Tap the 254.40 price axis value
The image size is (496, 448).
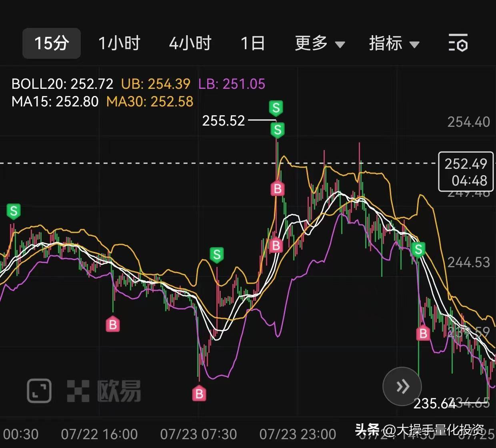coord(468,122)
